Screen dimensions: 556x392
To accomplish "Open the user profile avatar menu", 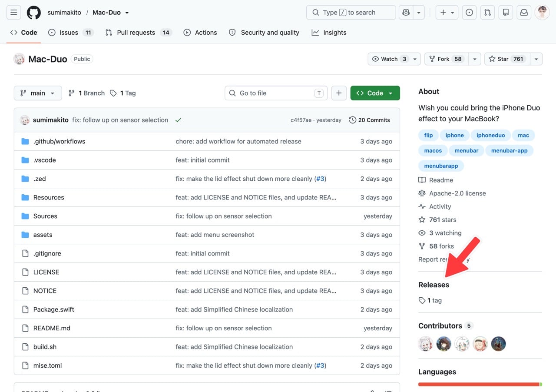I will [542, 13].
